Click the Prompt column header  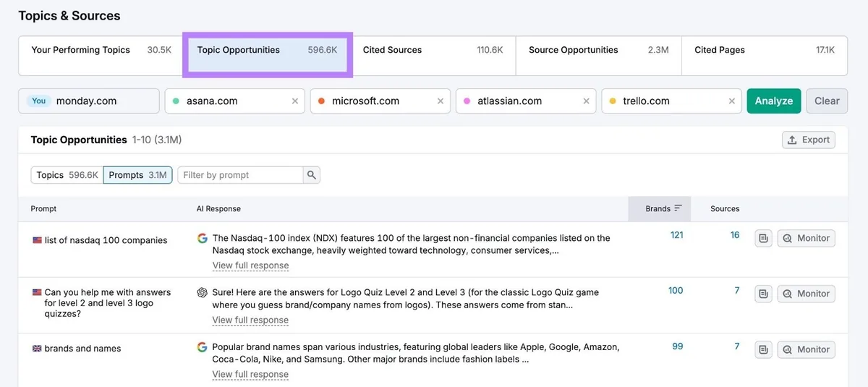[x=43, y=208]
